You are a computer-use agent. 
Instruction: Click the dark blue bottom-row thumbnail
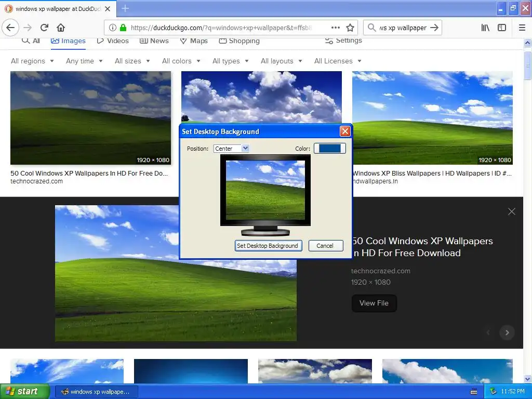tap(191, 371)
